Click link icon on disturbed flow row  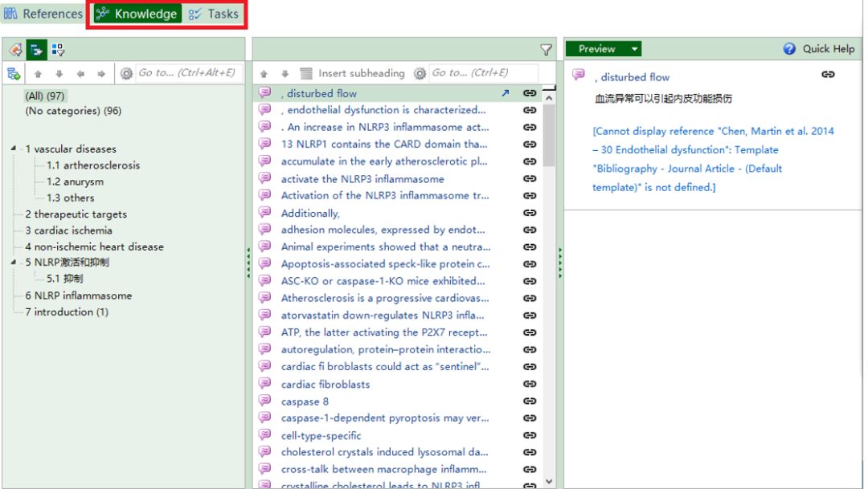click(530, 93)
